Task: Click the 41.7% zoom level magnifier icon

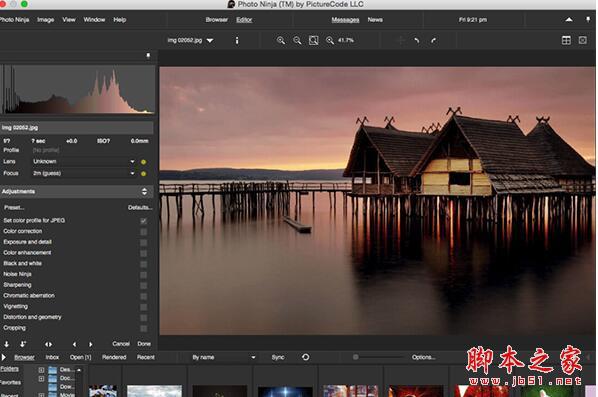Action: (x=330, y=40)
